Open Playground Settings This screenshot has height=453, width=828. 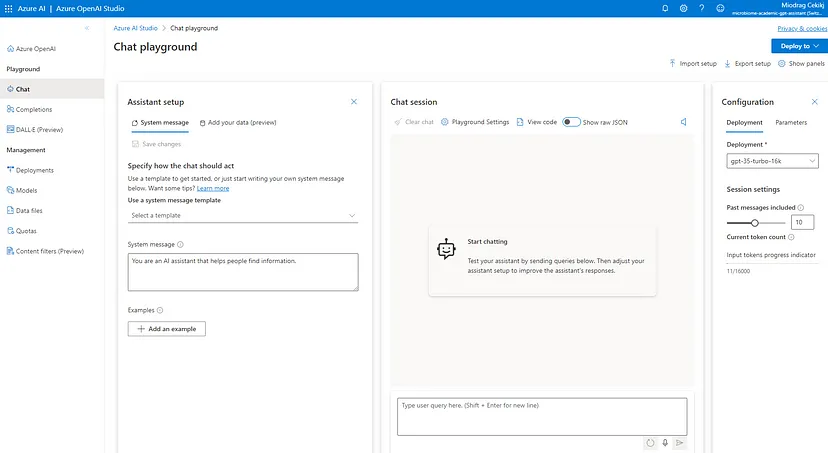pos(475,122)
